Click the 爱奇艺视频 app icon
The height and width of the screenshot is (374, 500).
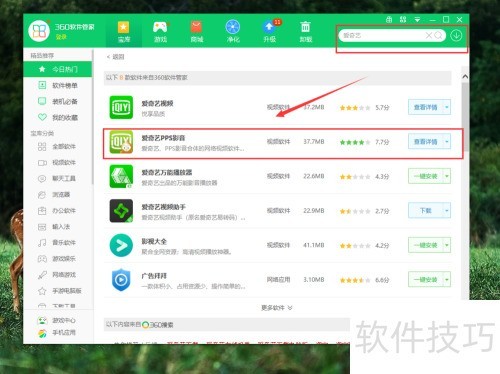tap(121, 107)
